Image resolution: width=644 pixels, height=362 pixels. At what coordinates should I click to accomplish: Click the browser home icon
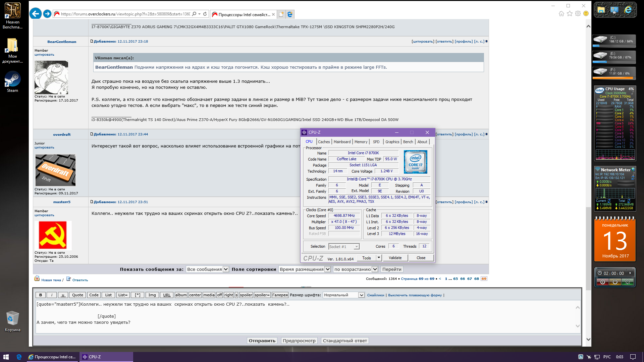[561, 13]
